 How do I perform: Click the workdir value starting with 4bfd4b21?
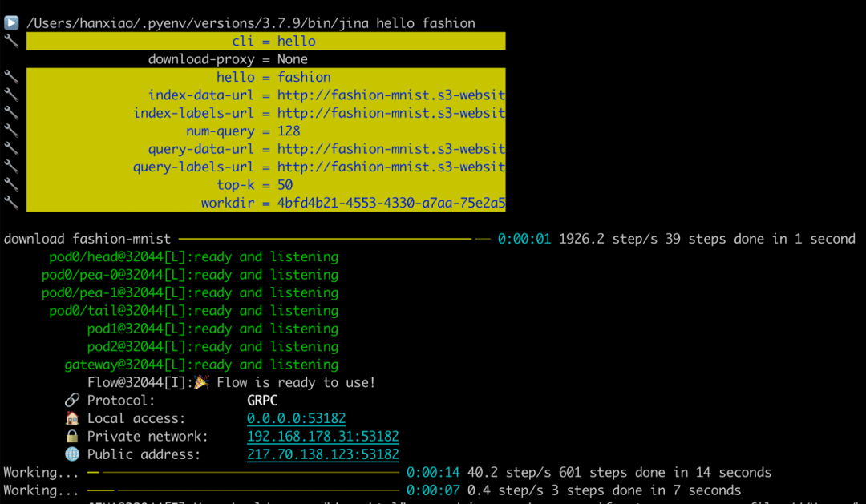pyautogui.click(x=391, y=203)
